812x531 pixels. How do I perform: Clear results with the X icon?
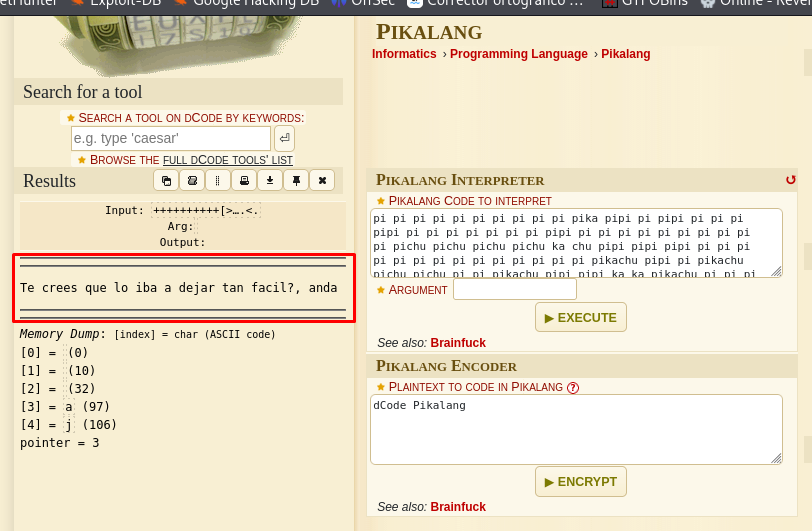coord(322,181)
